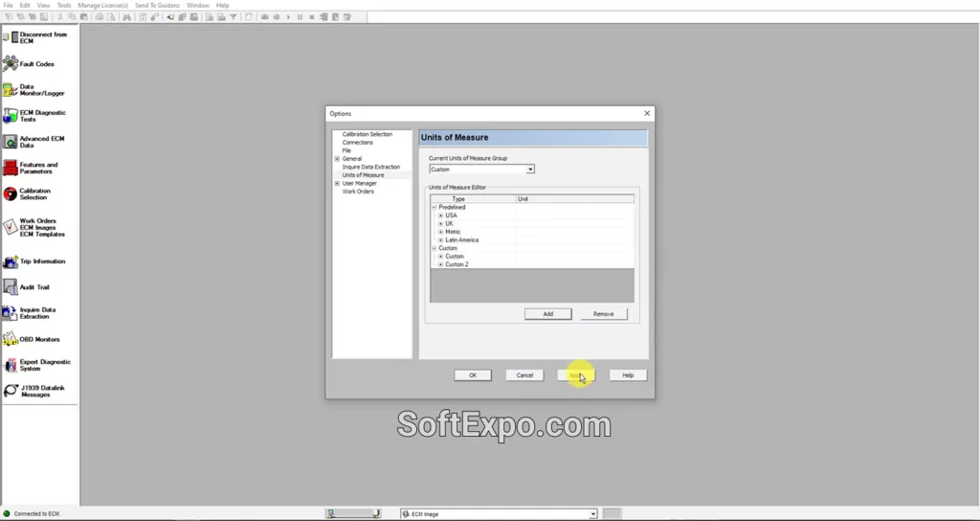Screen dimensions: 980x521
Task: Open the Manage License(s) menu
Action: click(x=103, y=5)
